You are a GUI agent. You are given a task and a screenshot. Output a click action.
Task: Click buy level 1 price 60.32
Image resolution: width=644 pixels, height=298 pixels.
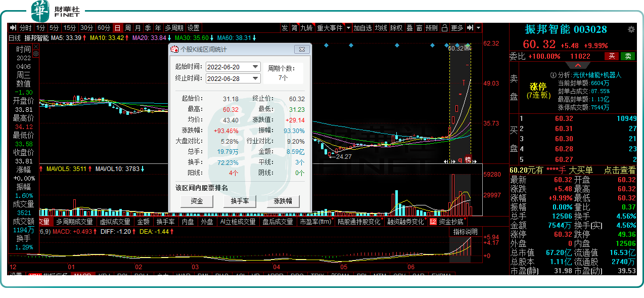(x=564, y=118)
